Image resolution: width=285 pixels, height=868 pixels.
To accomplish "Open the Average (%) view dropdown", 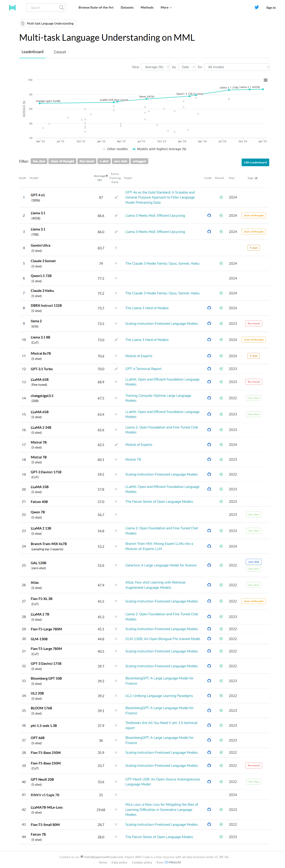I will tap(155, 67).
